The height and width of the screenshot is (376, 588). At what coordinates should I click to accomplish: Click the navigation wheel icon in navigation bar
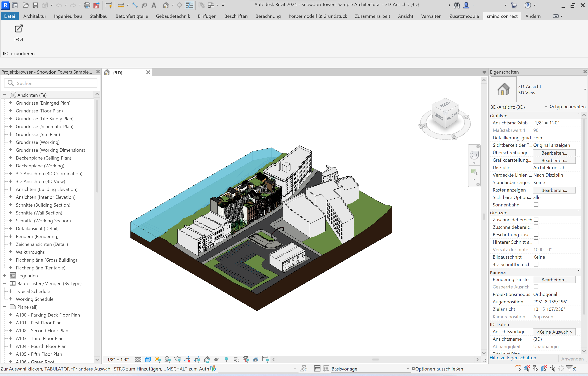[x=474, y=155]
